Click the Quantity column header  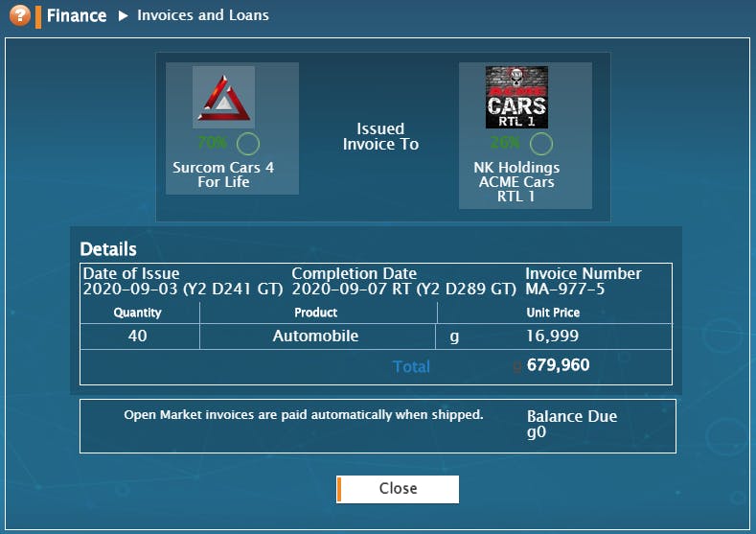click(x=137, y=313)
